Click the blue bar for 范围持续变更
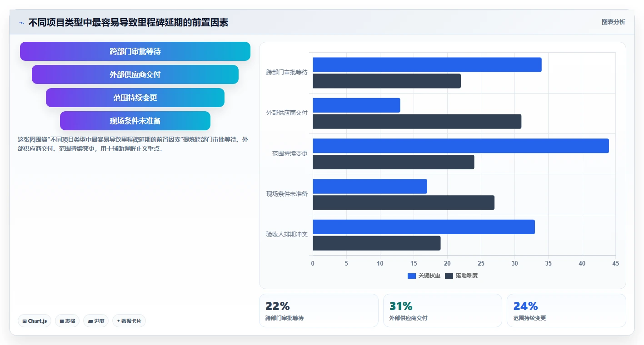This screenshot has width=644, height=345. 461,146
